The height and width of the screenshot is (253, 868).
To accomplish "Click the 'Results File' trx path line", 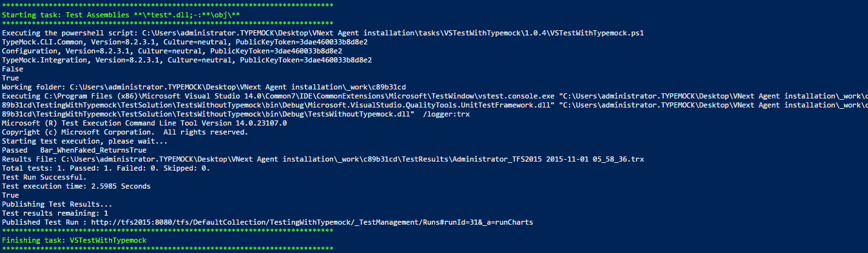I will (323, 158).
